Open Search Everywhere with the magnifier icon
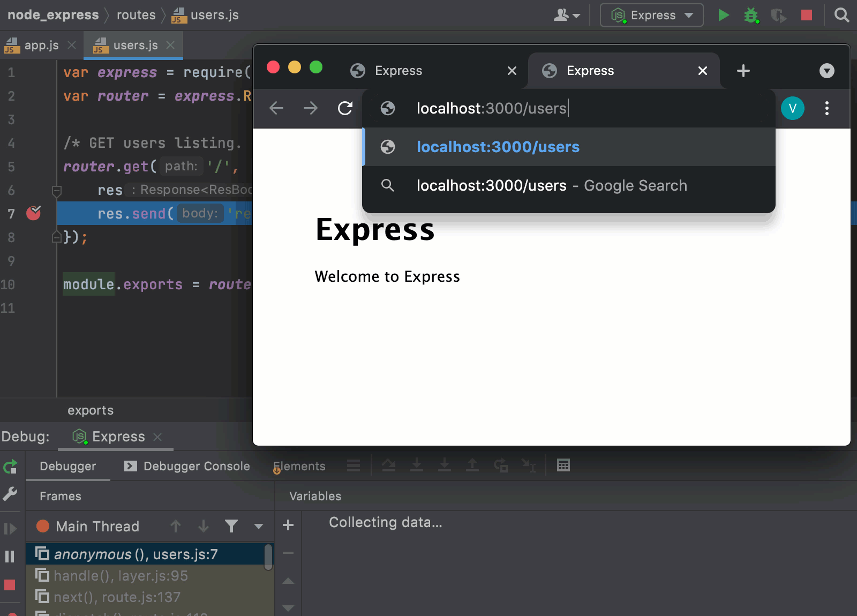Screen dimensions: 857x616 [x=841, y=15]
